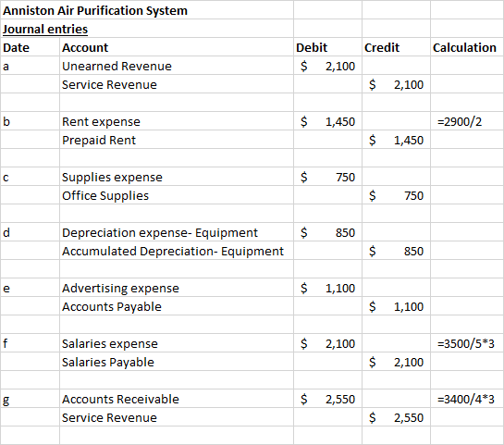Select the '=3400/4*3' calculation cell
This screenshot has width=504, height=445.
(x=467, y=399)
